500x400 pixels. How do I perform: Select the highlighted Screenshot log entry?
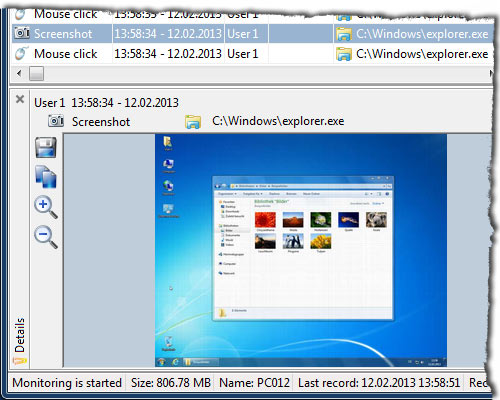[x=253, y=34]
